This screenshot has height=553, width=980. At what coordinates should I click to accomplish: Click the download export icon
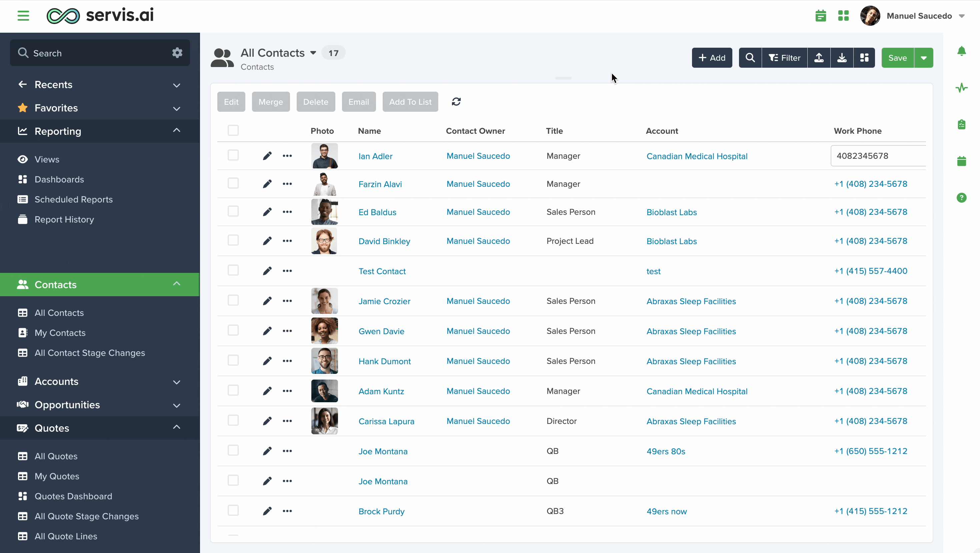pos(842,58)
